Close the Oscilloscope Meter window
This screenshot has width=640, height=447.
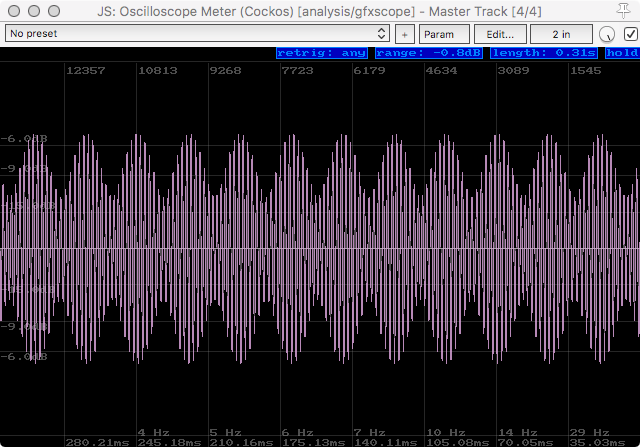(13, 10)
